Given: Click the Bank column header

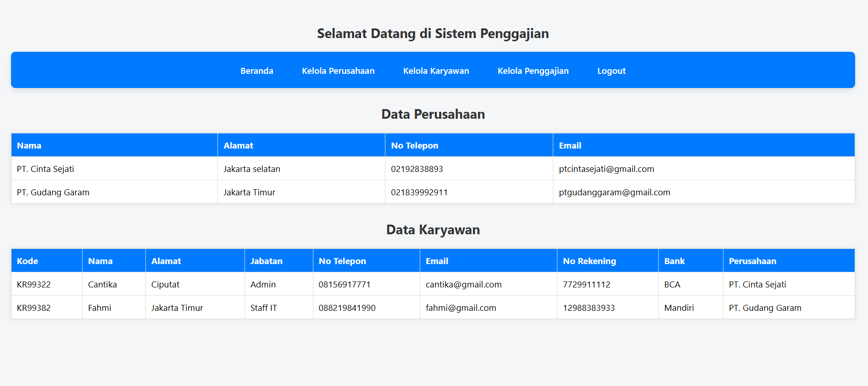Looking at the screenshot, I should pyautogui.click(x=691, y=261).
